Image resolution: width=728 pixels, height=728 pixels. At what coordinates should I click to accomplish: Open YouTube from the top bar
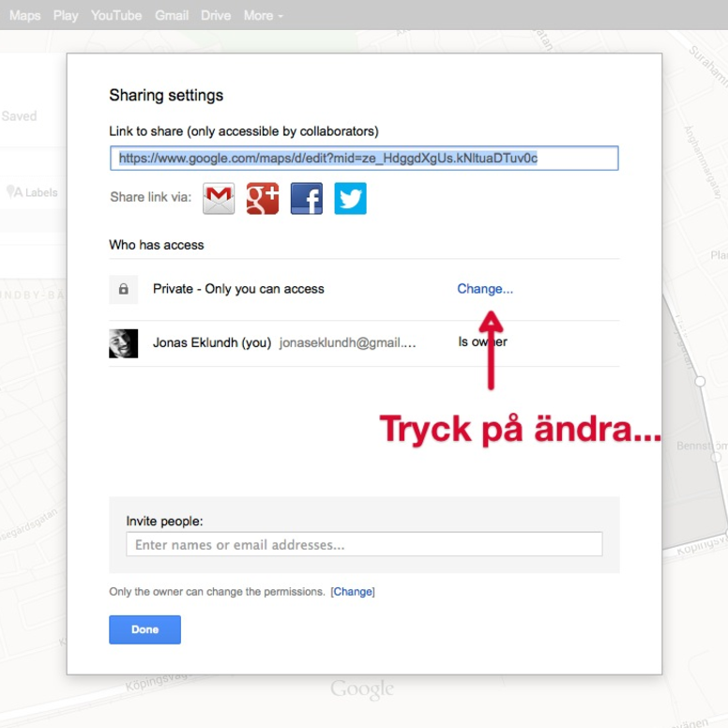pyautogui.click(x=116, y=16)
